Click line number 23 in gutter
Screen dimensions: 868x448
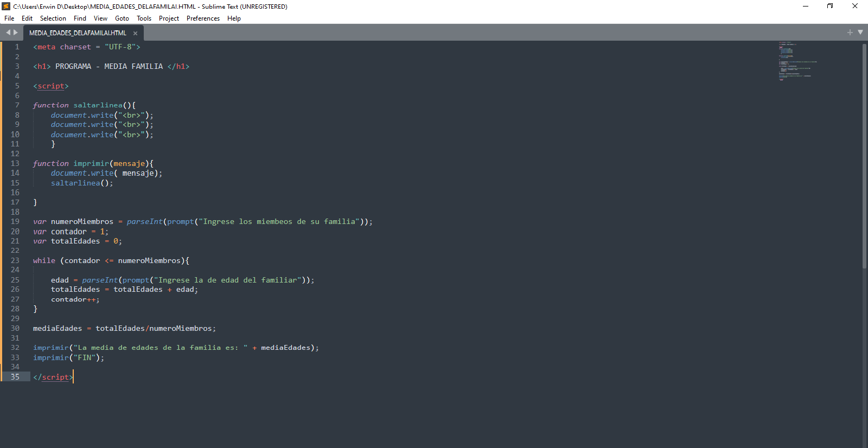coord(15,260)
